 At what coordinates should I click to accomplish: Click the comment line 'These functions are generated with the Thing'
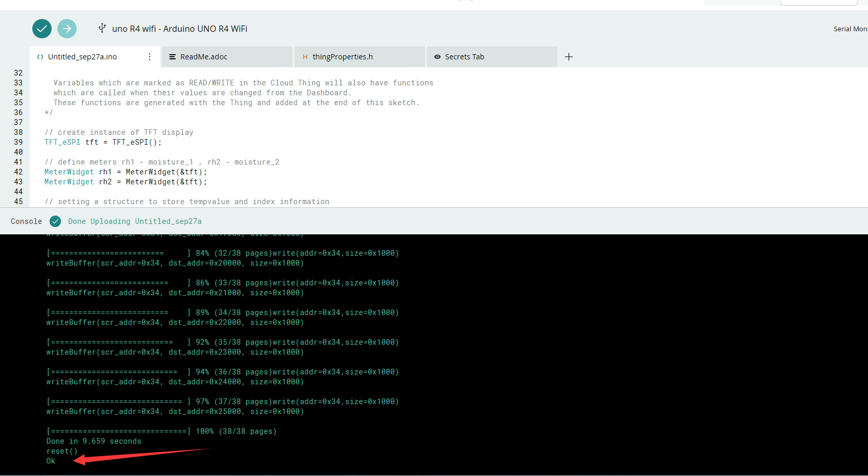click(x=236, y=103)
